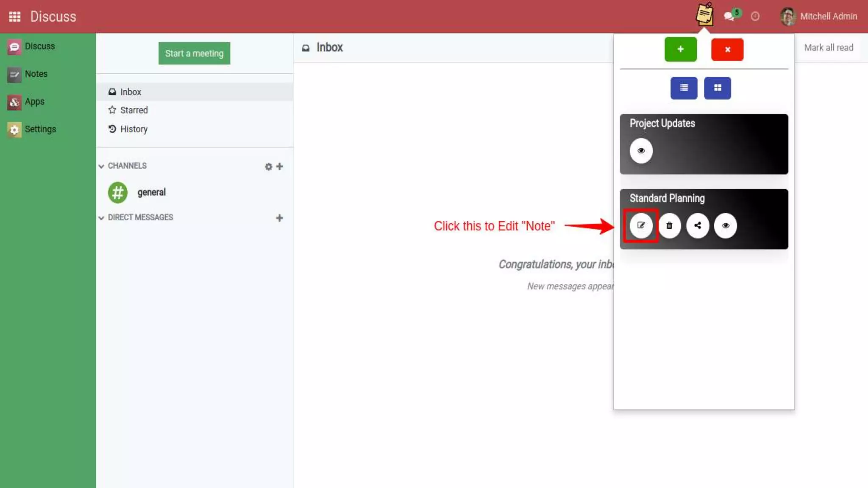Click channel settings gear icon
Screen dimensions: 868x488
point(268,166)
